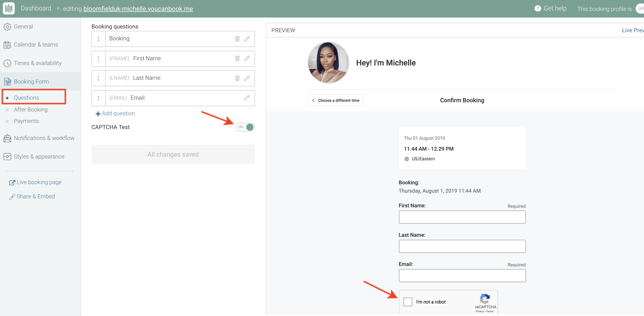644x316 pixels.
Task: Click the YouCanBook.me logo icon
Action: [x=9, y=8]
